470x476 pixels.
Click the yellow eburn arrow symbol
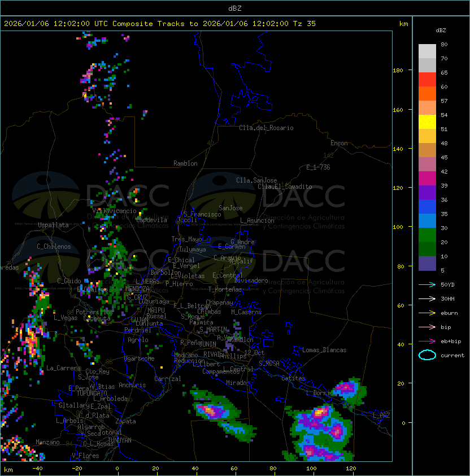pos(427,313)
